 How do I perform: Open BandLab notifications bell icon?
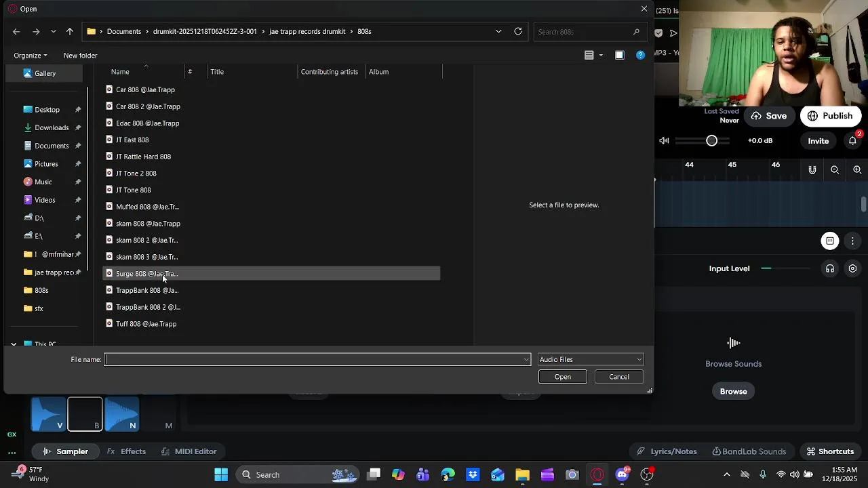tap(853, 141)
